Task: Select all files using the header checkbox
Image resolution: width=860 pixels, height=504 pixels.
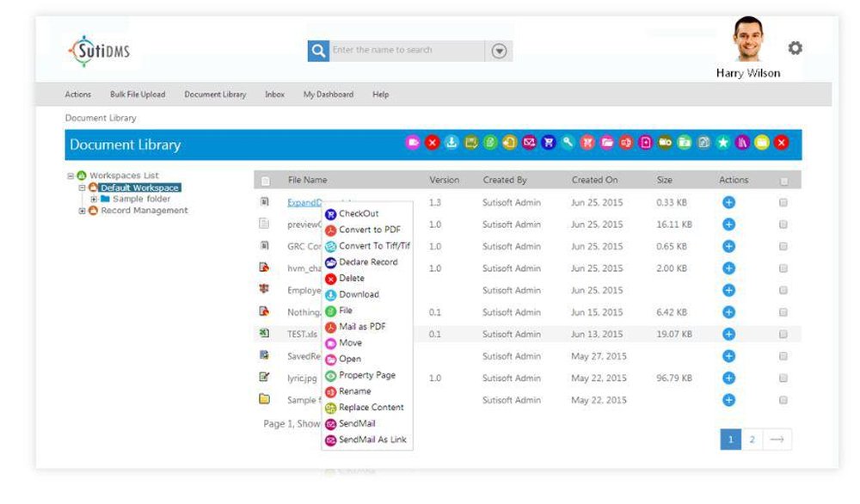Action: click(x=783, y=180)
